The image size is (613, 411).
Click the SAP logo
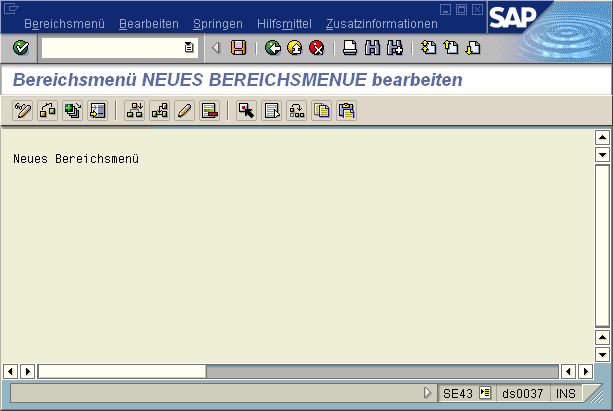(513, 17)
